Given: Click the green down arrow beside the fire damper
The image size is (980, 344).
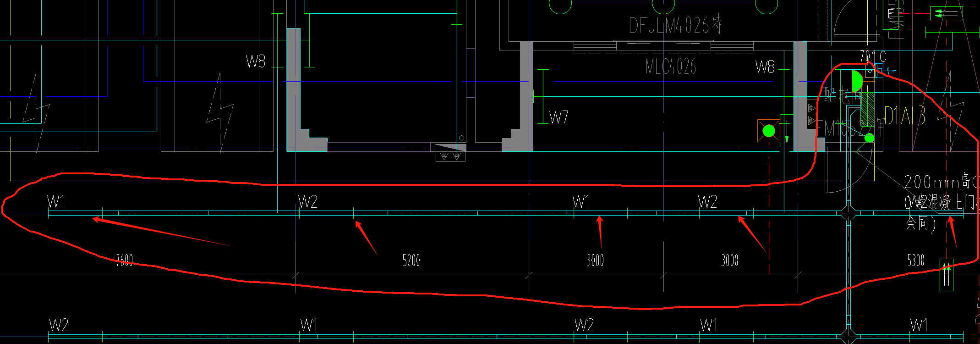Looking at the screenshot, I should click(787, 132).
